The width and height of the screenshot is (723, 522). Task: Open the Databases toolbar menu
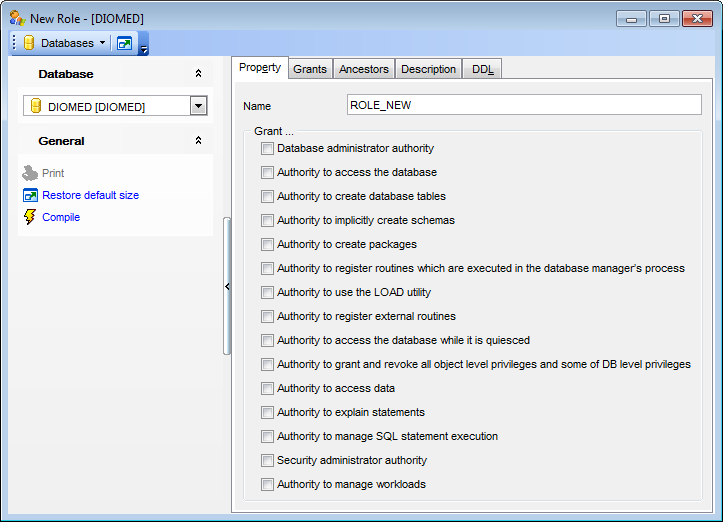[65, 43]
